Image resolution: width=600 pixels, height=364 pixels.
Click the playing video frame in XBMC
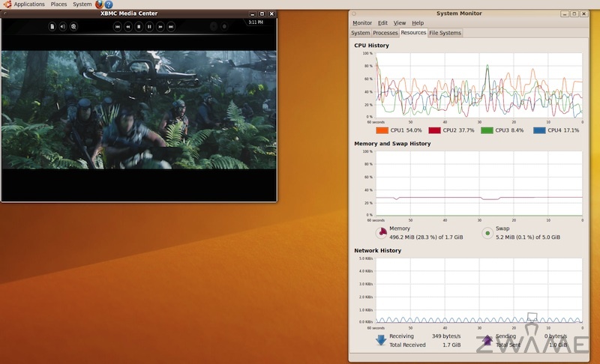pyautogui.click(x=139, y=109)
